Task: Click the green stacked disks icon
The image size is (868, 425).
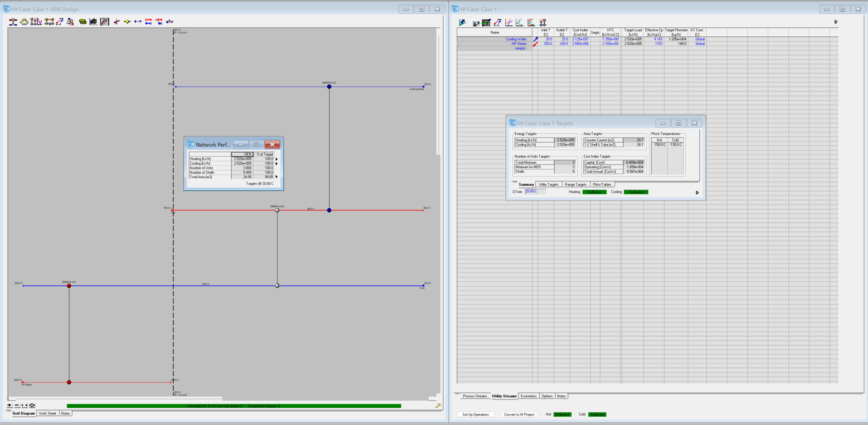Action: (82, 22)
